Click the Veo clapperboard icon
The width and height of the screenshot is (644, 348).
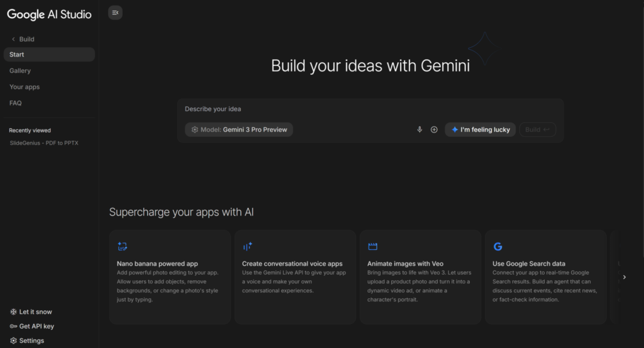pyautogui.click(x=372, y=247)
